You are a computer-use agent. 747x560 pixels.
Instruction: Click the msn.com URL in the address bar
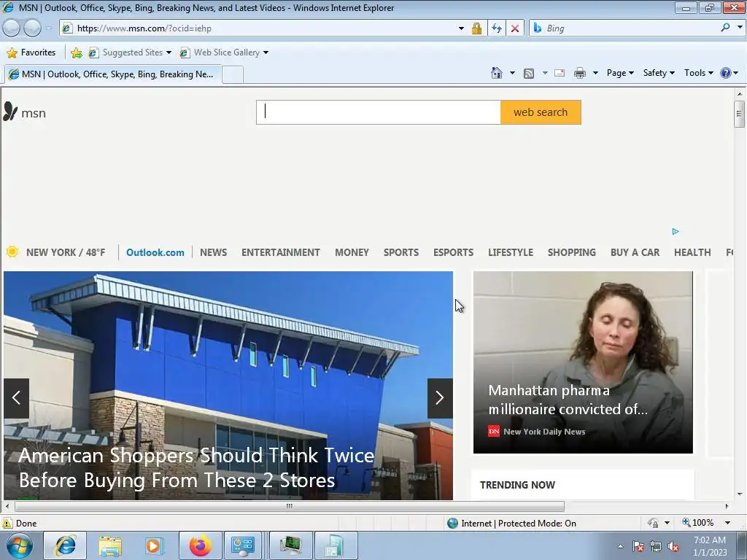[144, 28]
